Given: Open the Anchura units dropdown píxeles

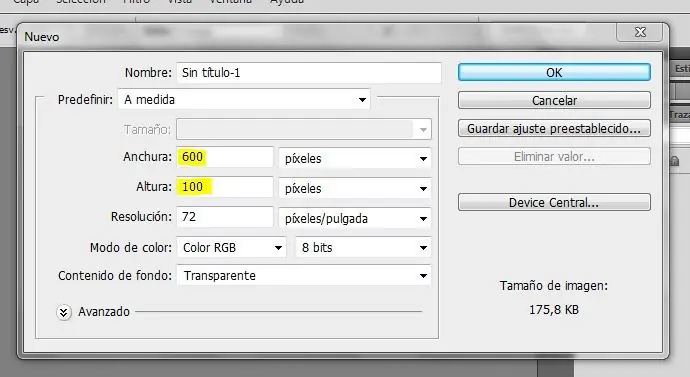Looking at the screenshot, I should [355, 158].
